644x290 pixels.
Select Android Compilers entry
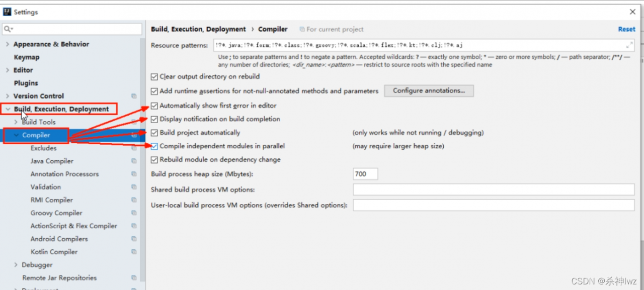59,239
